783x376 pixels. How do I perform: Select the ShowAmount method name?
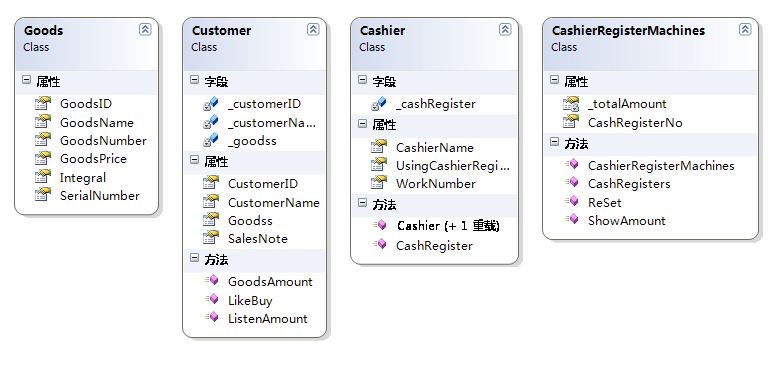[x=627, y=221]
